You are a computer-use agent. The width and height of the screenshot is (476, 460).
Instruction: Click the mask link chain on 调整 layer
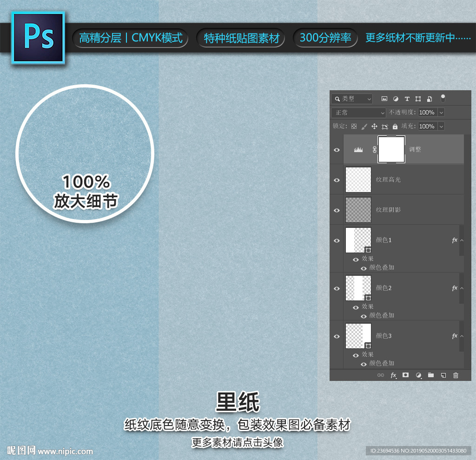click(375, 149)
